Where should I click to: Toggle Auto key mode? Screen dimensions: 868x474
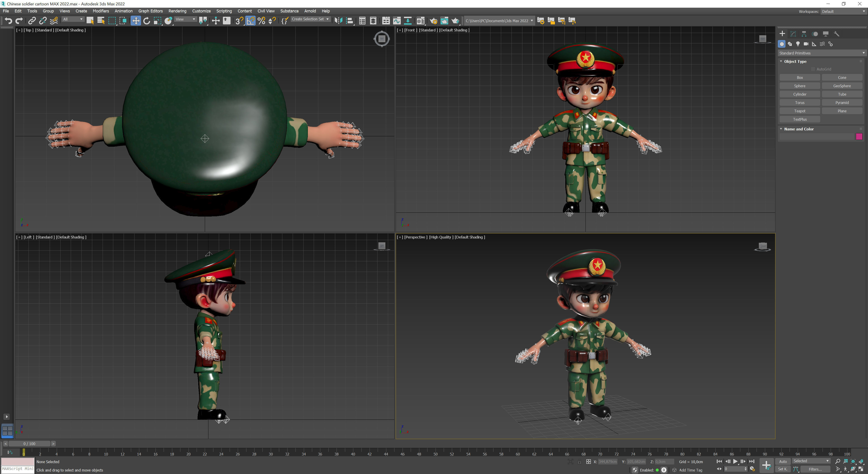click(783, 462)
